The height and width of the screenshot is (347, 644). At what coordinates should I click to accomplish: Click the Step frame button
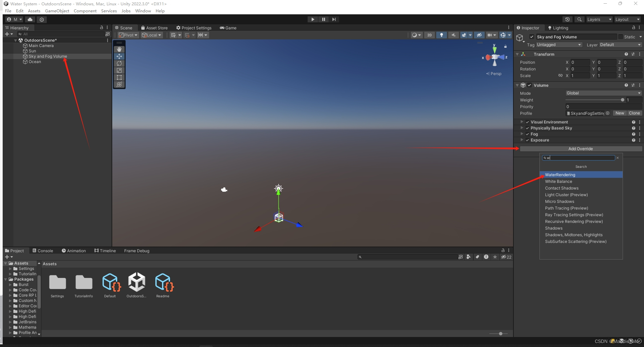click(x=334, y=19)
